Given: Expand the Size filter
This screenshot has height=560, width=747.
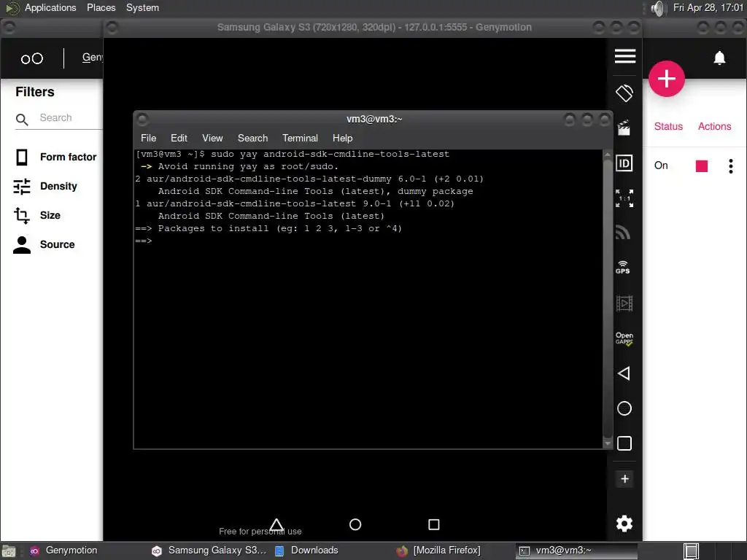Looking at the screenshot, I should click(x=38, y=215).
